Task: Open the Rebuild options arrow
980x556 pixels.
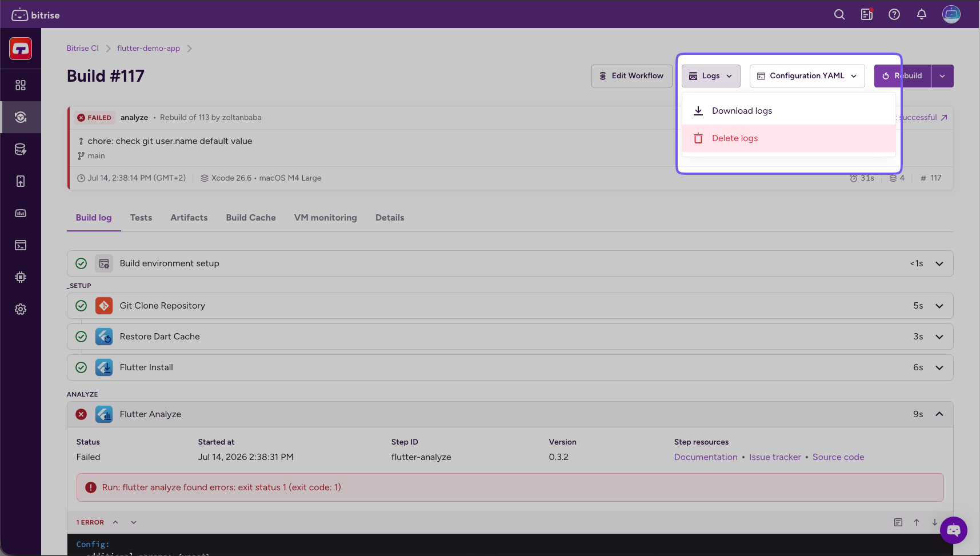Action: click(942, 76)
